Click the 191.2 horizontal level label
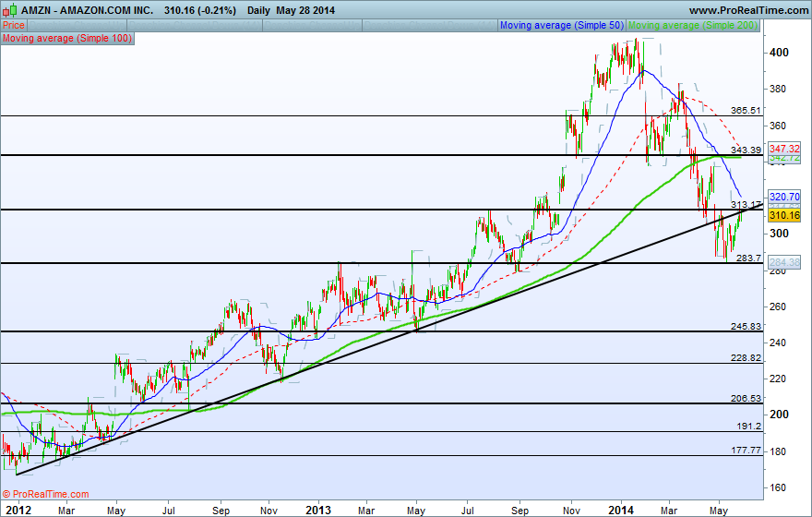Viewport: 812px width, 517px height. 749,427
